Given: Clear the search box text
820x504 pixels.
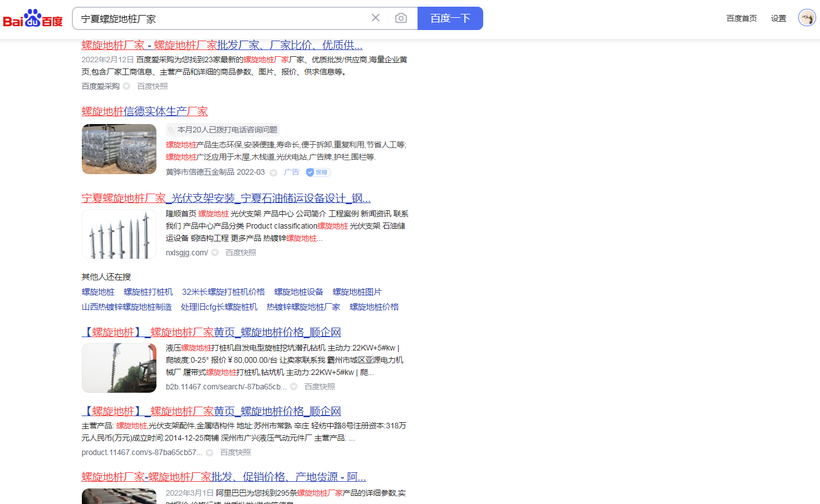Looking at the screenshot, I should coord(376,18).
